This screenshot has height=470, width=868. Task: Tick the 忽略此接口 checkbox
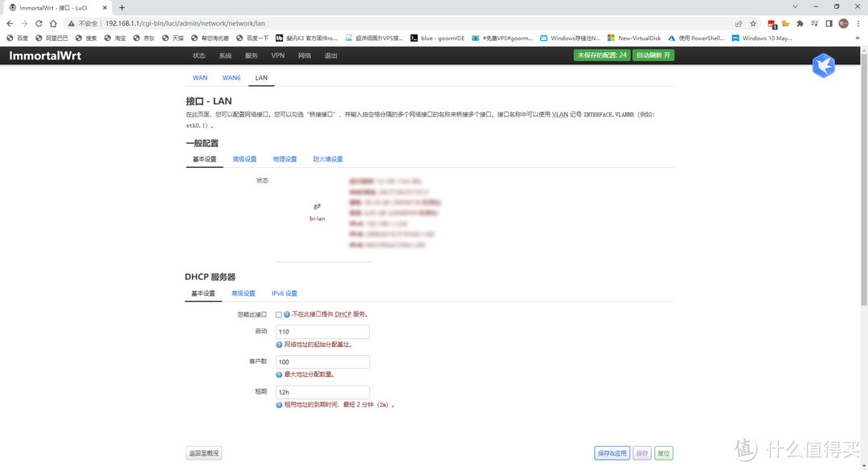pos(279,314)
